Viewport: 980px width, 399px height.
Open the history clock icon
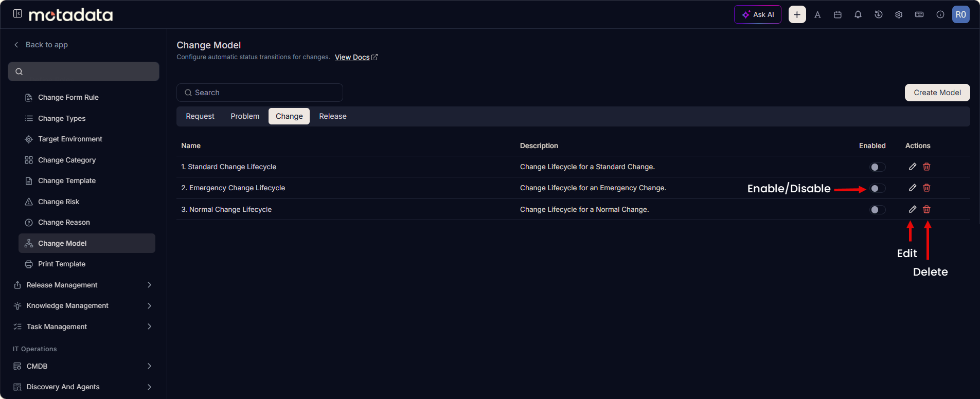(879, 14)
